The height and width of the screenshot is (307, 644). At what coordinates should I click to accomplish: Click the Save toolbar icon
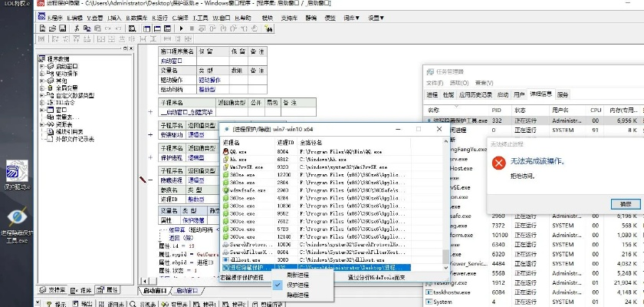[x=61, y=28]
